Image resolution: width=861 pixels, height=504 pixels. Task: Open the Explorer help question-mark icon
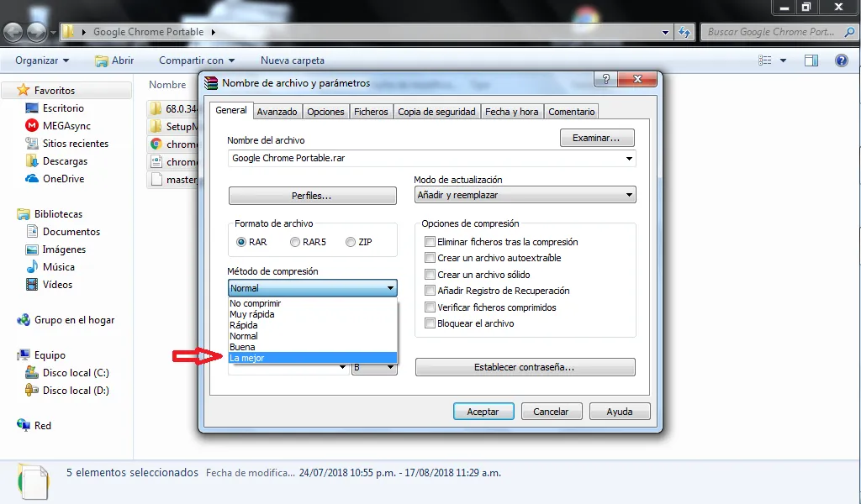coord(841,60)
